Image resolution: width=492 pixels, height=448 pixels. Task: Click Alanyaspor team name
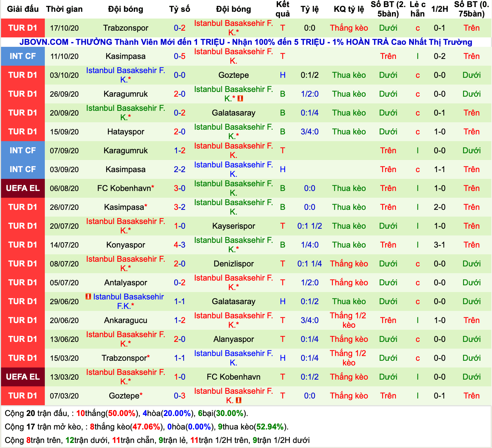coord(234,339)
